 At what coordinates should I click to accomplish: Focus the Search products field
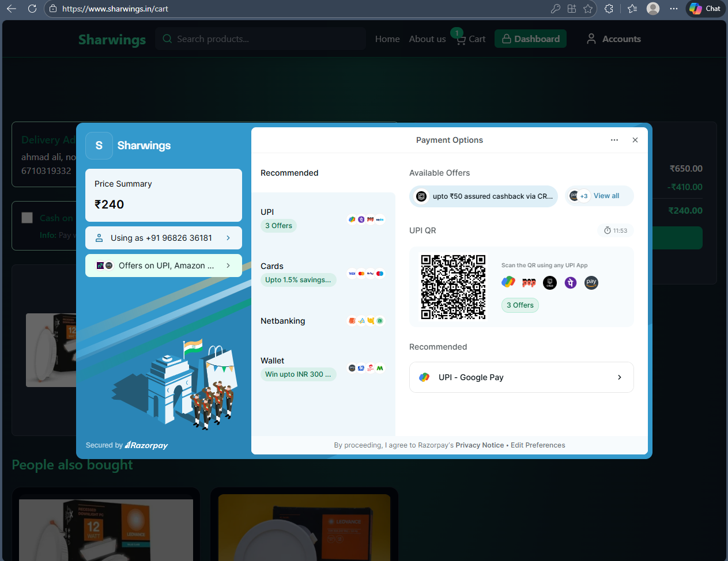point(261,39)
